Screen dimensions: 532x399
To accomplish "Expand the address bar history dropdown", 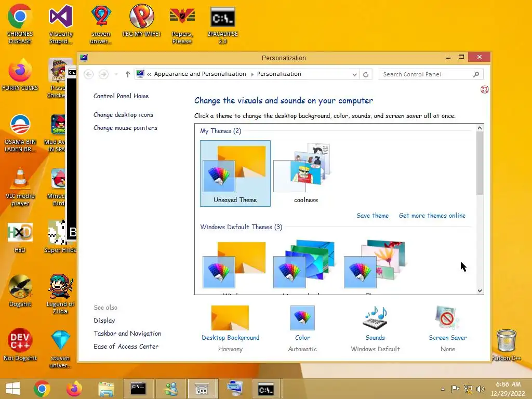I will [x=354, y=74].
